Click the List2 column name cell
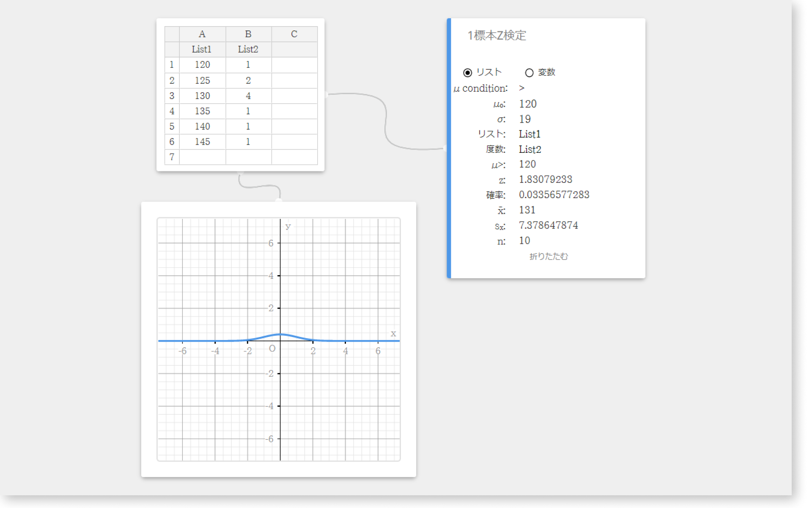 [x=248, y=50]
